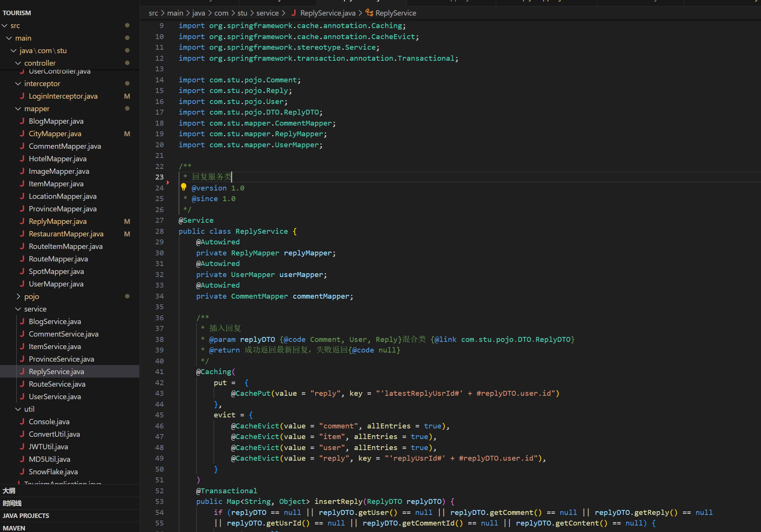Click the J icon next to LoginInterceptor.java
761x532 pixels.
coord(22,96)
